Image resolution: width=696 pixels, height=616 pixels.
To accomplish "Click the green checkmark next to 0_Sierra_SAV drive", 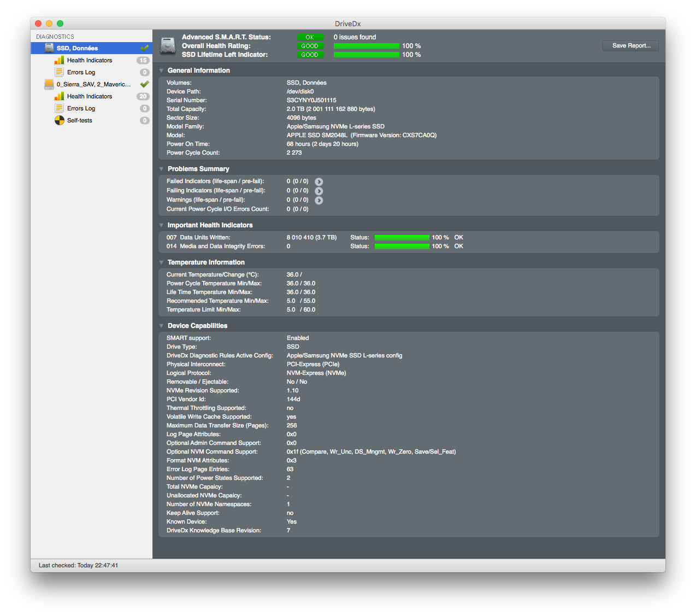I will (145, 84).
